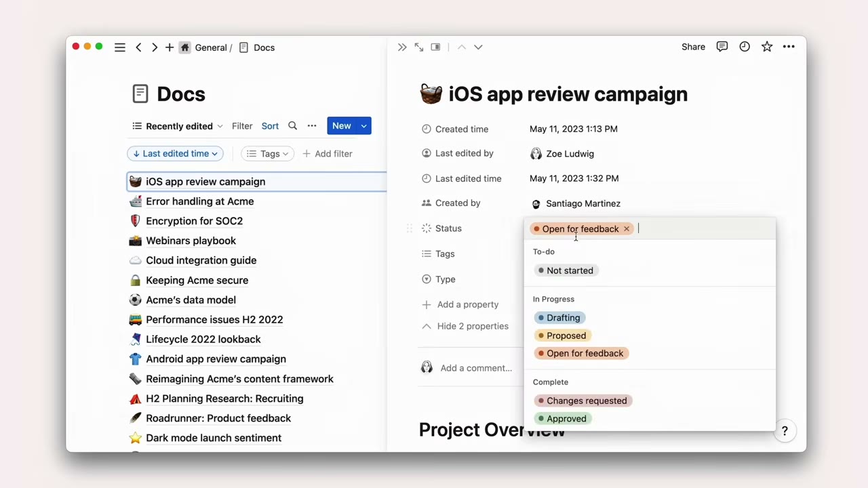Search the Docs database with magnifier icon
868x488 pixels.
tap(293, 126)
